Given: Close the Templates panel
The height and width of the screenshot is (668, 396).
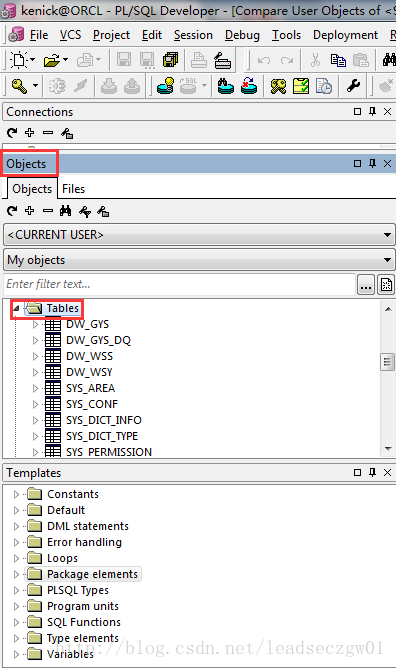Looking at the screenshot, I should (x=387, y=472).
